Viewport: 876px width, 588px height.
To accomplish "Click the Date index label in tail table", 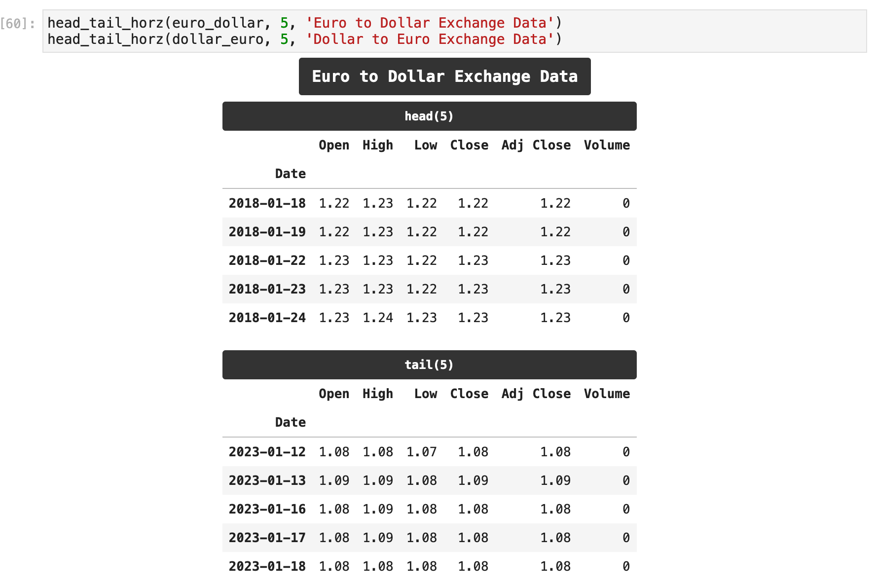I will [291, 422].
